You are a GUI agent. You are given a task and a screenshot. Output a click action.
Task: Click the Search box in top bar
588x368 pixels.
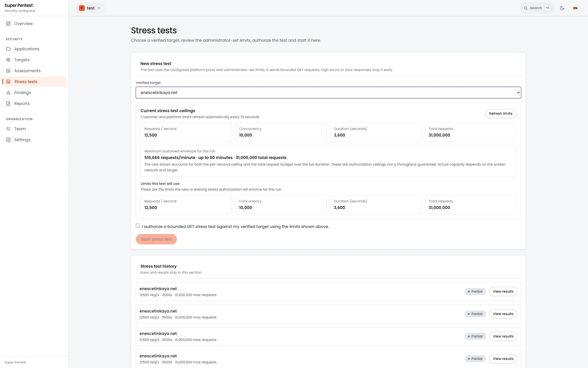[x=537, y=8]
